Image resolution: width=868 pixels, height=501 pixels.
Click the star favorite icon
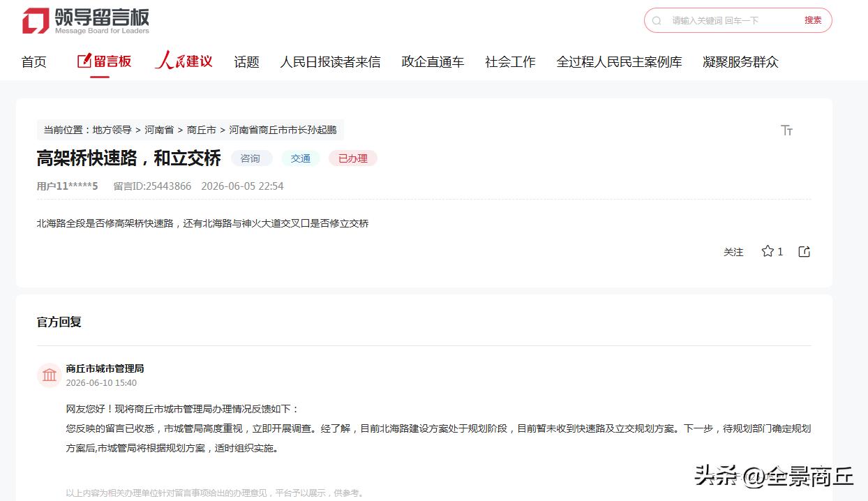[x=768, y=251]
